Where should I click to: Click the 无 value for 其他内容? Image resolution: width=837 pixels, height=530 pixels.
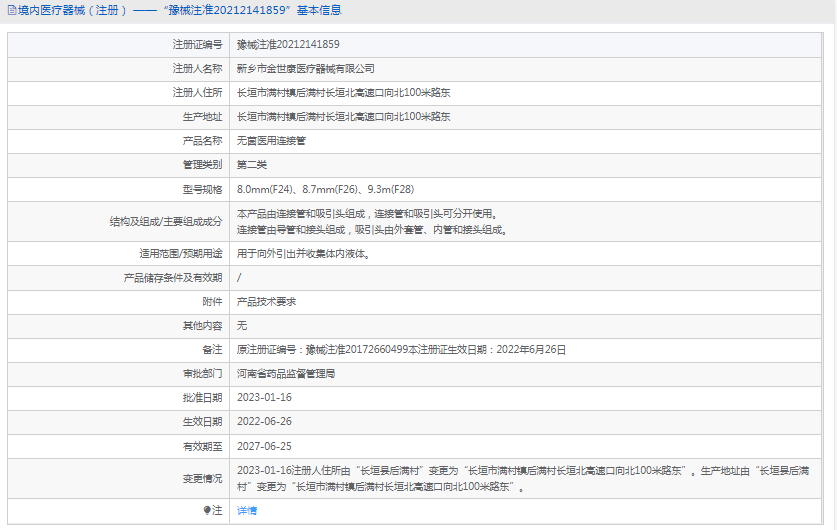[x=242, y=326]
